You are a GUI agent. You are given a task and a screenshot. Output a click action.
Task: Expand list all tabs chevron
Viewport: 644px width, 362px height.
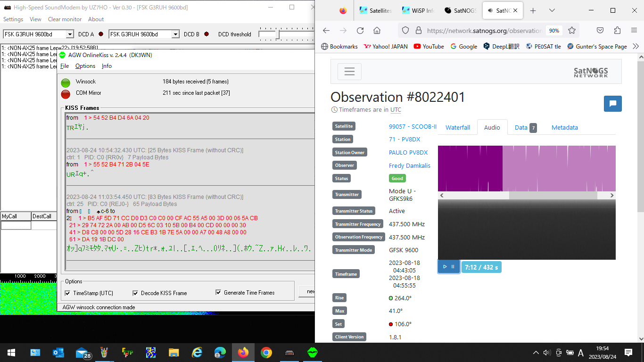pos(552,10)
